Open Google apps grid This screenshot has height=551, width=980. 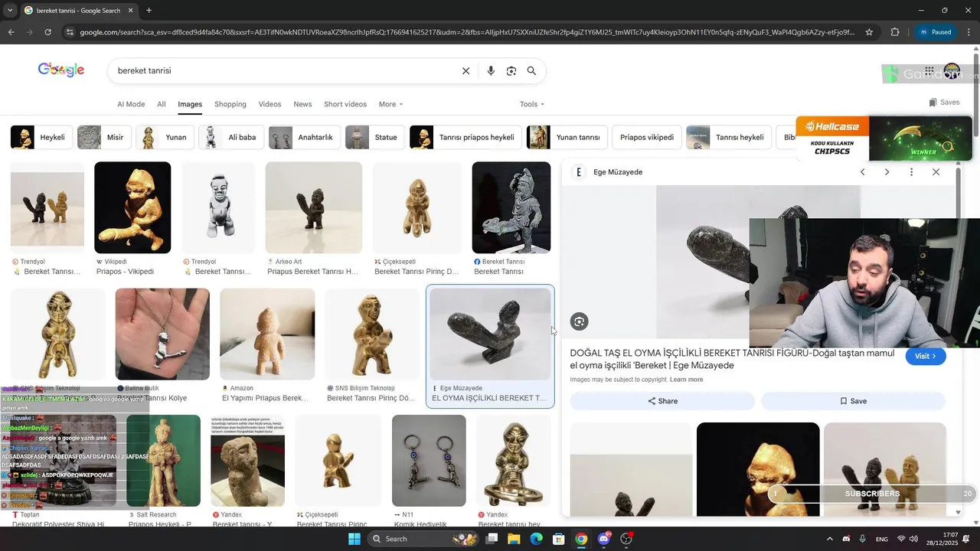pyautogui.click(x=929, y=71)
